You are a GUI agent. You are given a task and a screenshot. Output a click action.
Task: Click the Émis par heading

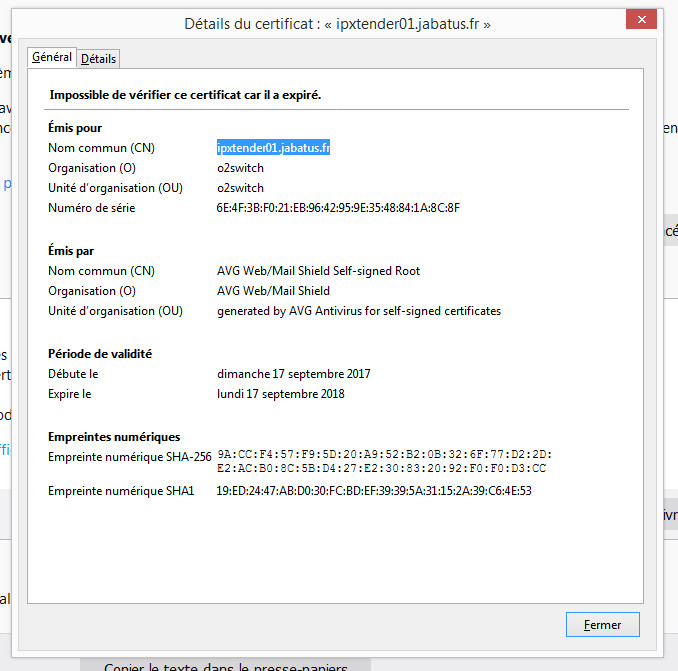[71, 251]
